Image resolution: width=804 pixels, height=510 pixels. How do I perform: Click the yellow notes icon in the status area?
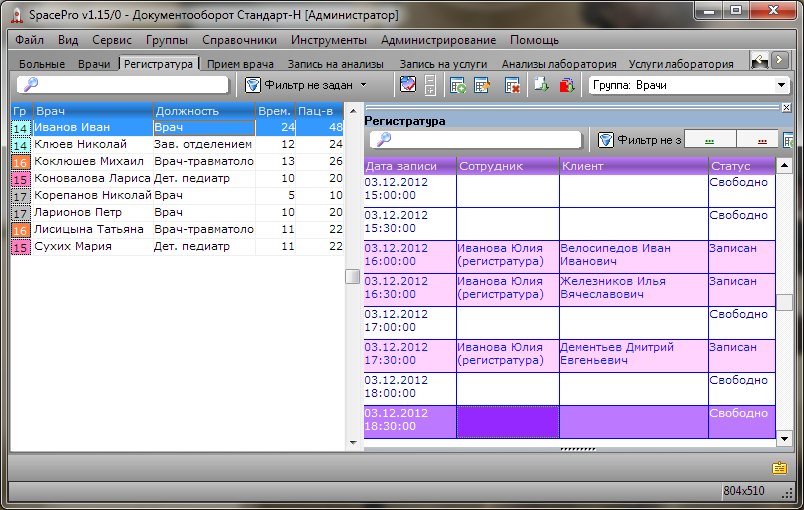coord(779,467)
